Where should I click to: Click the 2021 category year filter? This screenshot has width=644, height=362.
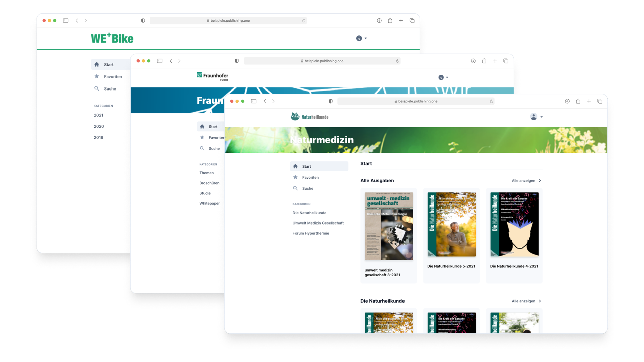[98, 115]
